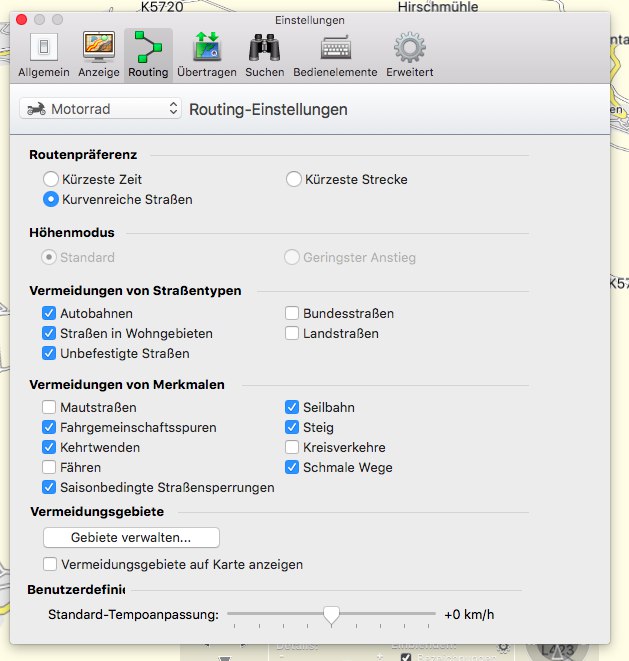Open the Erweitert gear settings

(409, 54)
